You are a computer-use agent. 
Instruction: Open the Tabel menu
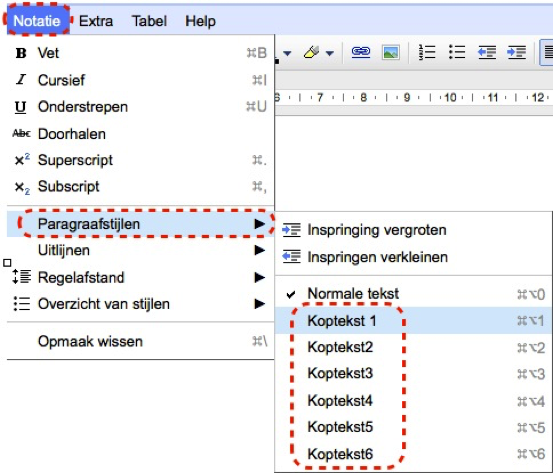tap(149, 21)
